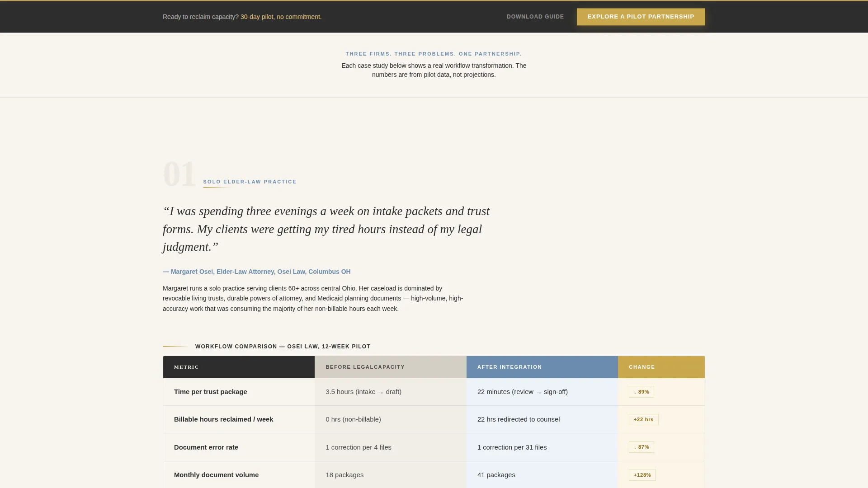Select the 'Three firms. Three problems. One partnership.' heading
The height and width of the screenshot is (488, 868).
pos(434,54)
